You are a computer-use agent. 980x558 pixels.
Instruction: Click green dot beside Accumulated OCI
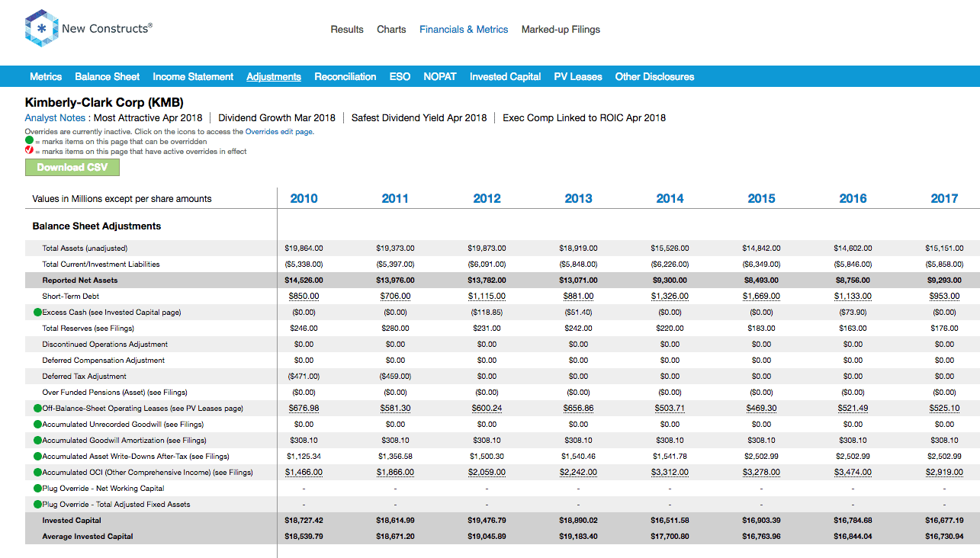37,473
